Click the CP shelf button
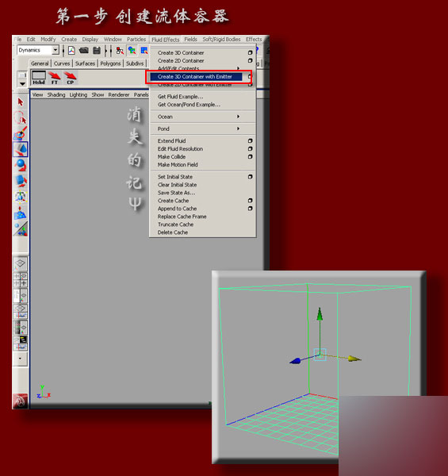Screen dimensions: 448x476 click(x=71, y=78)
